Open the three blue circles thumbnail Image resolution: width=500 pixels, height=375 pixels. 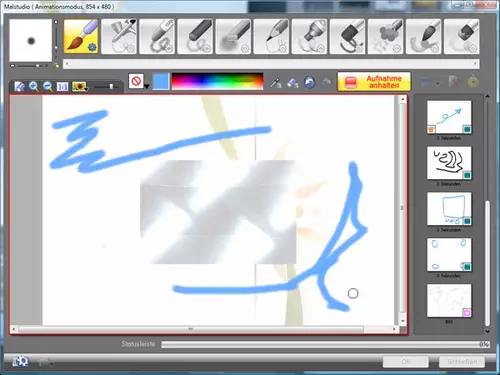click(x=449, y=254)
